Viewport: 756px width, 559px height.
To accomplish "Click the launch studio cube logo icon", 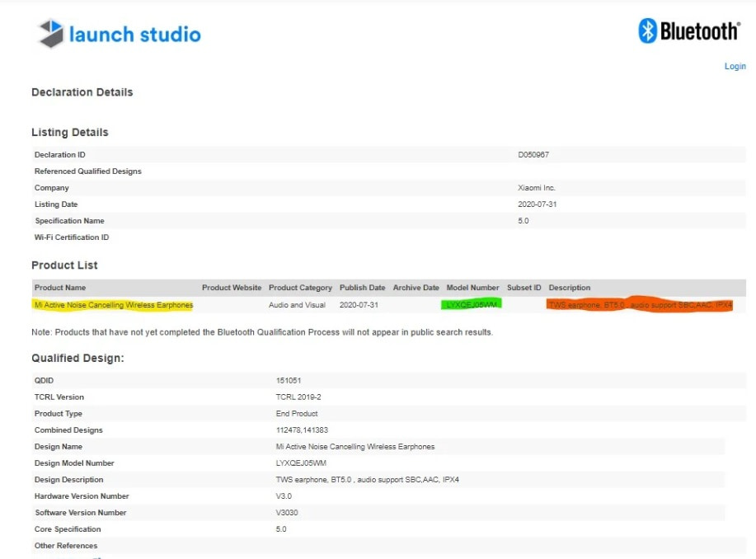I will tap(50, 33).
